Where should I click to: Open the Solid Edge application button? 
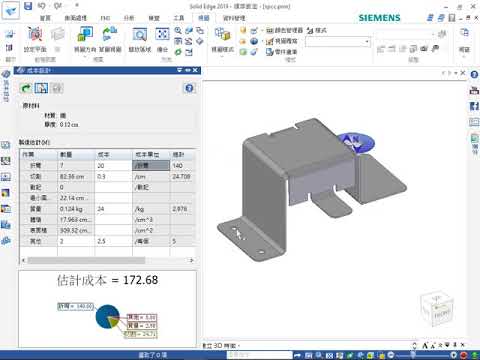(10, 11)
